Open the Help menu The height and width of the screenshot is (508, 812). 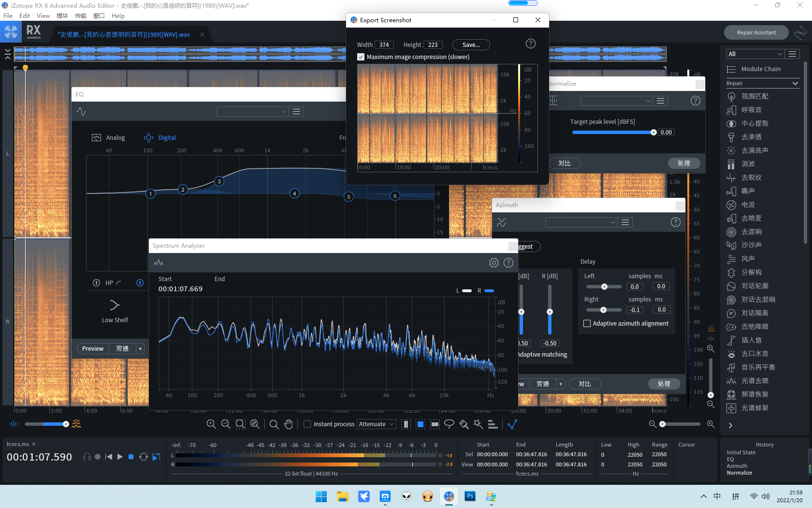[118, 15]
